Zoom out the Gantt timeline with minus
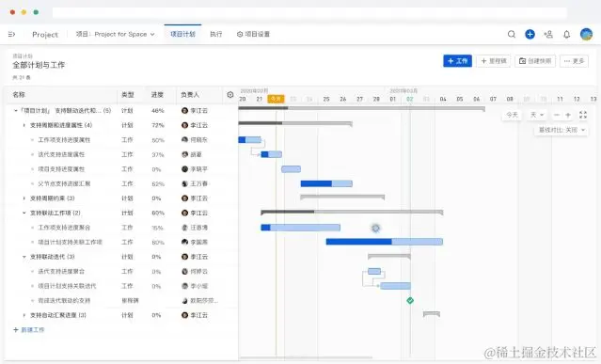The width and height of the screenshot is (601, 364). 557,115
